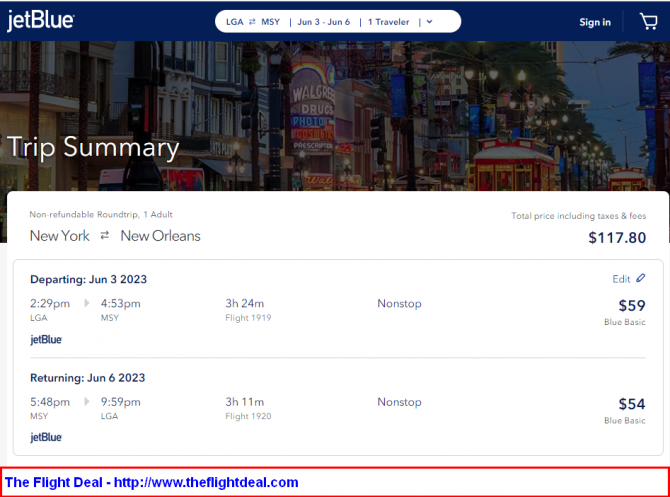Click Non-refundable Roundtrip, 1 Adult text
This screenshot has width=670, height=497.
(101, 215)
